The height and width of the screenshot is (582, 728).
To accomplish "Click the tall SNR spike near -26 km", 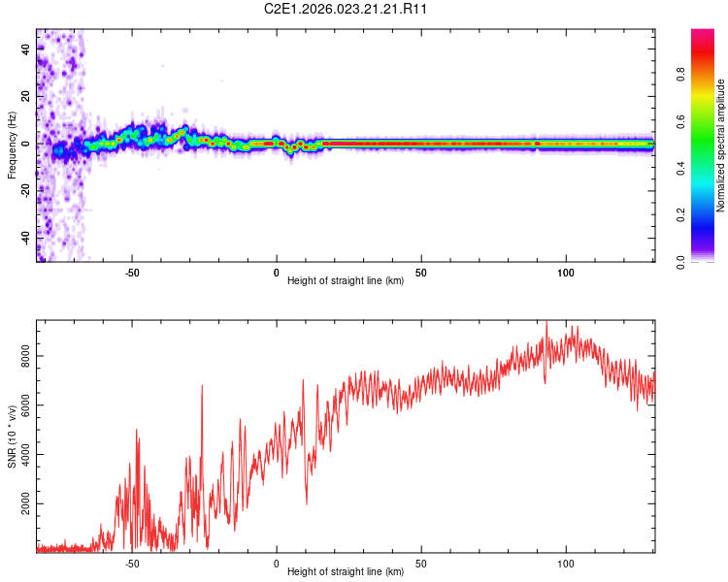I will pyautogui.click(x=202, y=388).
